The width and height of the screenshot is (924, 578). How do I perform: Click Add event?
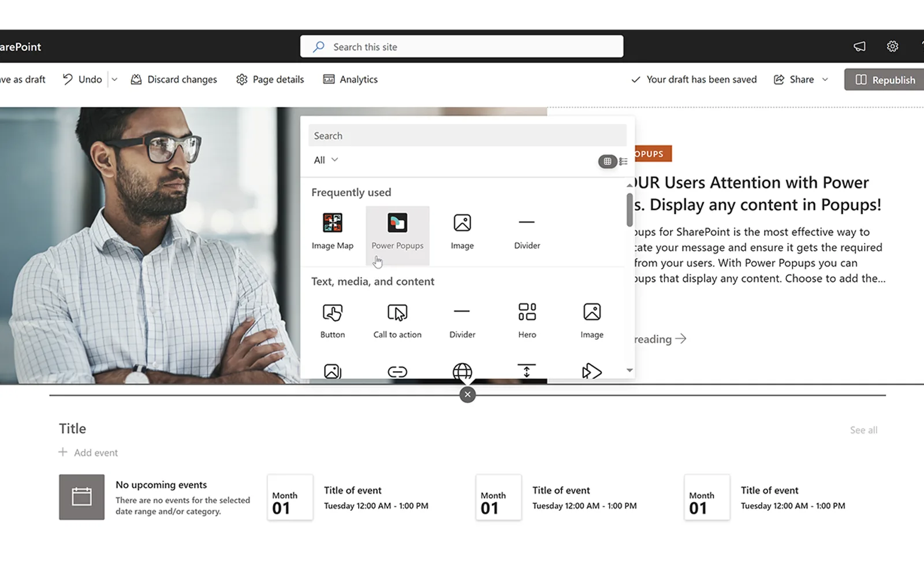(88, 453)
